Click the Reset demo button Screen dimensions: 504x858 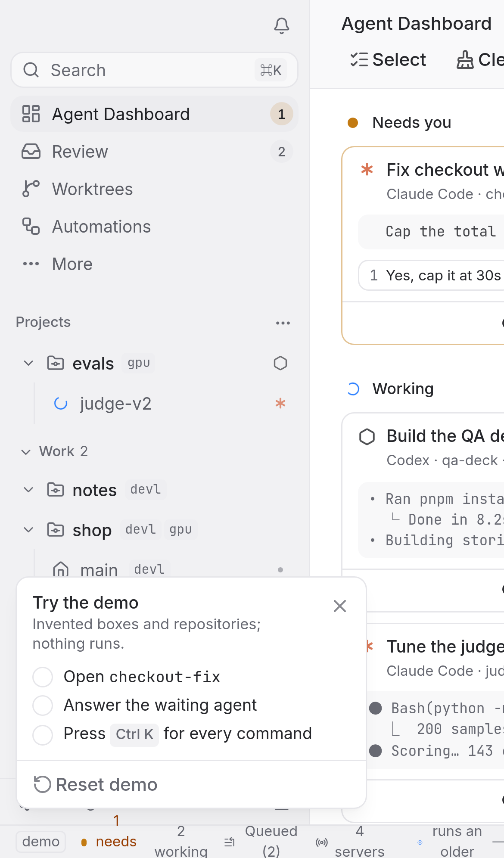click(96, 785)
